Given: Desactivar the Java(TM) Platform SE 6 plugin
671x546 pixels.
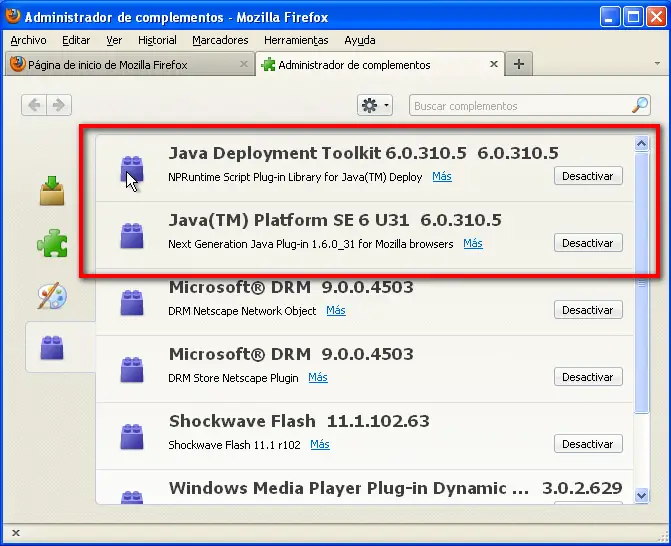Looking at the screenshot, I should point(588,243).
